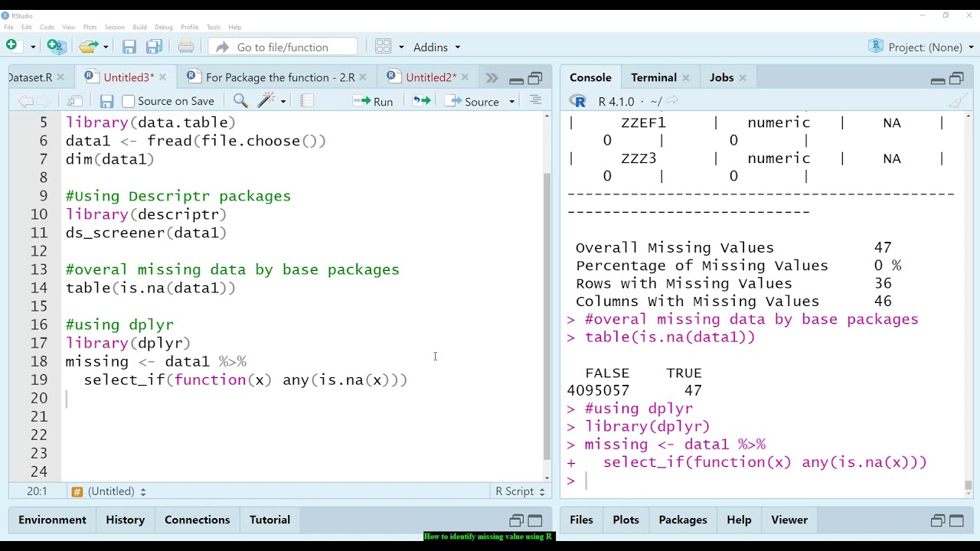
Task: Clear console with the broom icon
Action: [957, 101]
